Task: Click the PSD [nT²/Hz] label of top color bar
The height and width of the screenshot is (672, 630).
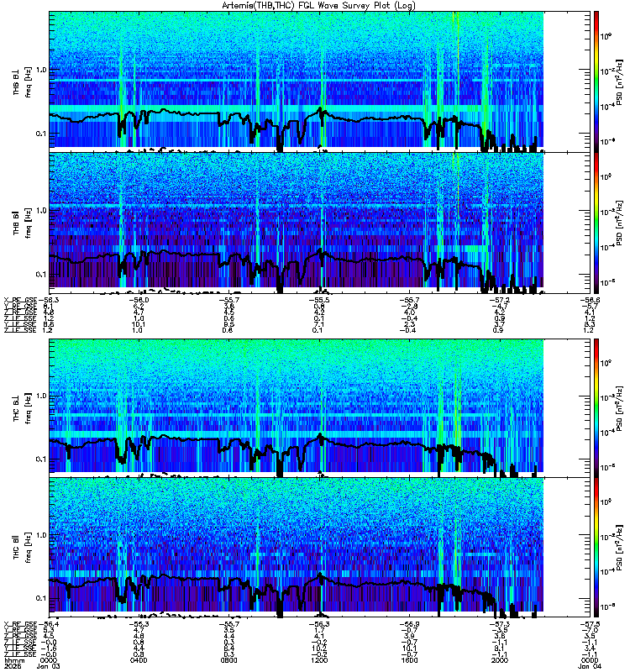Action: pos(619,81)
